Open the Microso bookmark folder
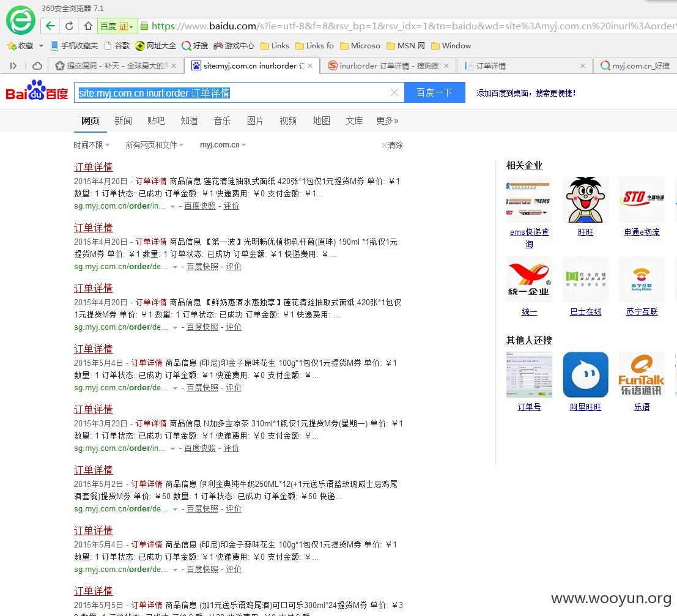The height and width of the screenshot is (616, 677). 360,46
